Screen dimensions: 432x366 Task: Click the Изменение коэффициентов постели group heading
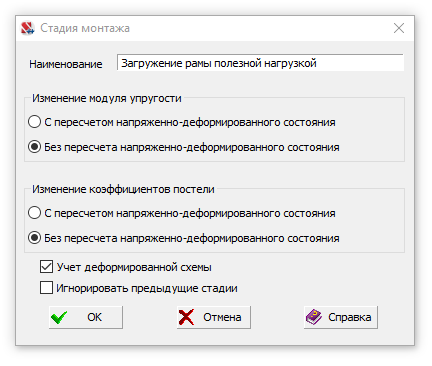tap(123, 189)
